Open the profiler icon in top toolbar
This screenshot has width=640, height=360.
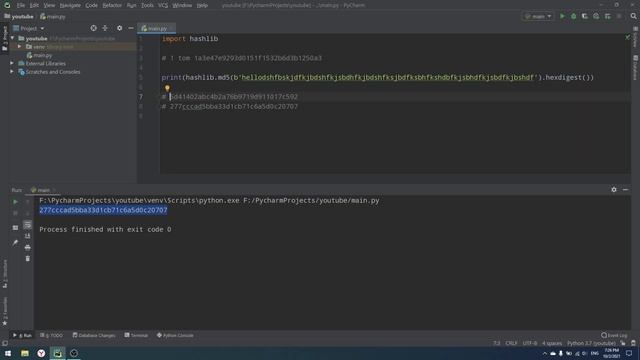coord(596,16)
